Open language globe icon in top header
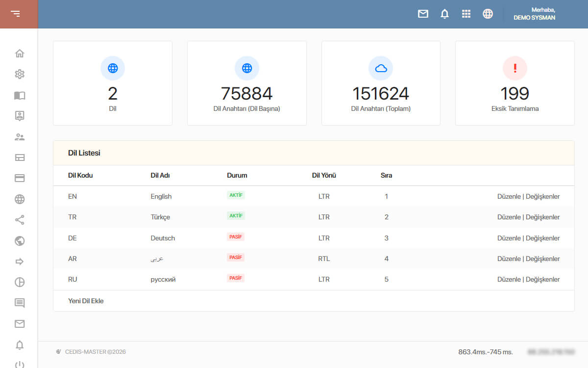Screen dimensions: 588x368 (488, 14)
